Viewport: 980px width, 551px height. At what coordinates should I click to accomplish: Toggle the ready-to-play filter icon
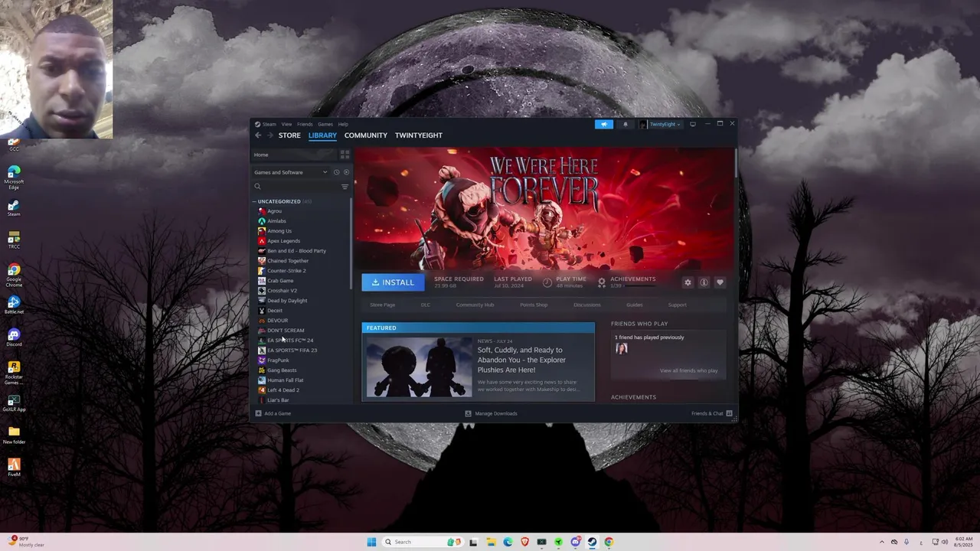click(x=346, y=172)
